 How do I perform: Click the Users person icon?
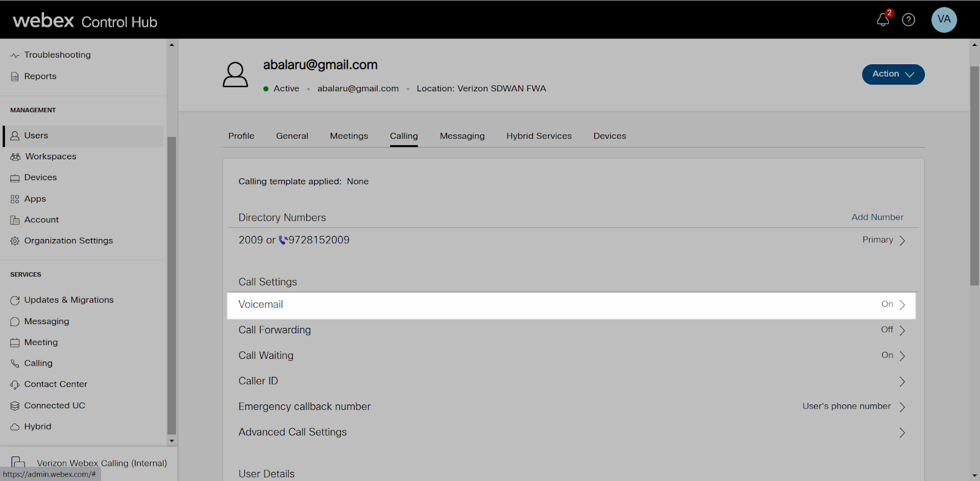[x=15, y=136]
